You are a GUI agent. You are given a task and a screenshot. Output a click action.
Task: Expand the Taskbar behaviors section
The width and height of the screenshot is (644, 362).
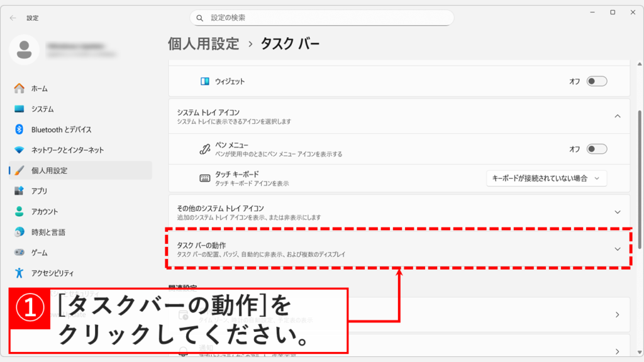pyautogui.click(x=617, y=249)
